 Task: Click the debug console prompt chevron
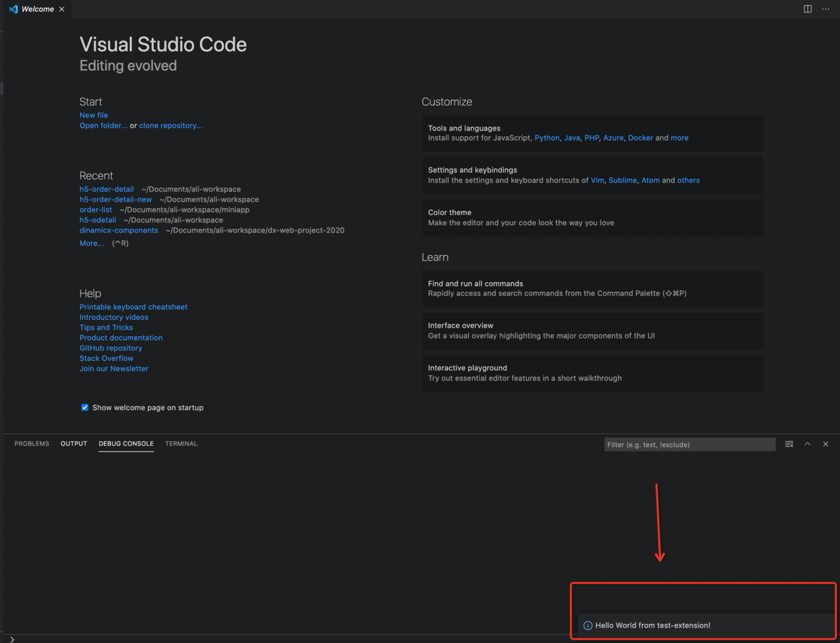coord(12,639)
